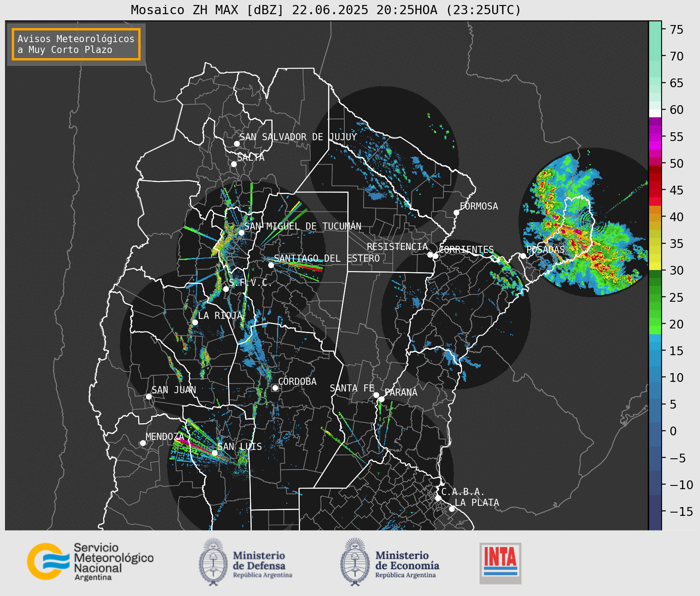This screenshot has height=596, width=700.
Task: Click the San Salvador de Jujuy city marker
Action: coord(237,144)
